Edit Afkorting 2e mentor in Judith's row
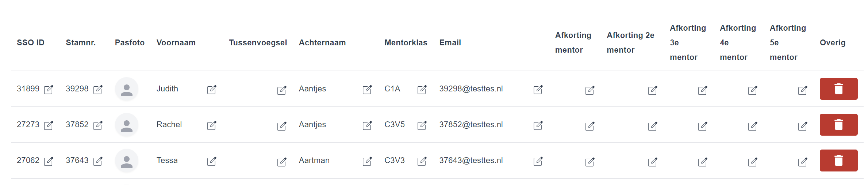The image size is (868, 185). point(653,90)
